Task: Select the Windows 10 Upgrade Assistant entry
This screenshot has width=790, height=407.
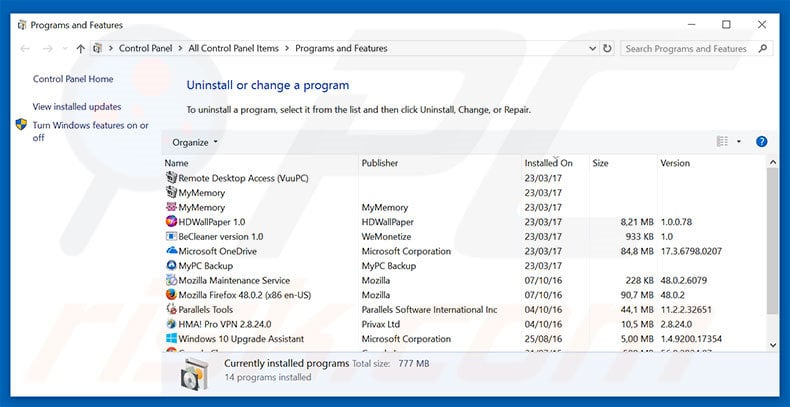Action: (241, 338)
